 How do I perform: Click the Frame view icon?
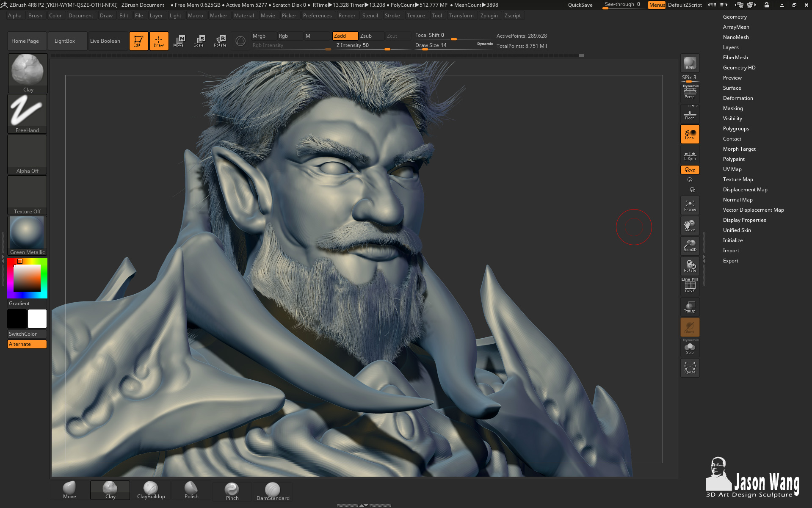click(x=690, y=205)
